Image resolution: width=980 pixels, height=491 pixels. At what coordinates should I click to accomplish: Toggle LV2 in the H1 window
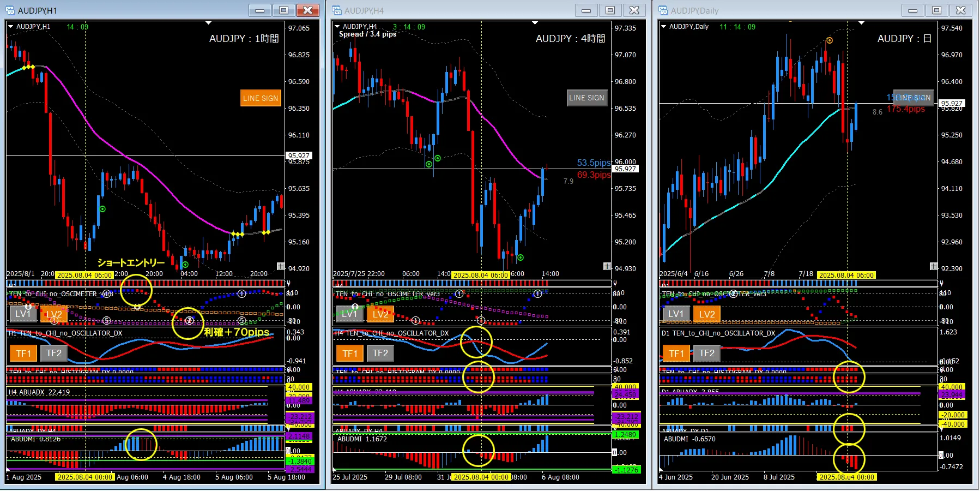tap(54, 314)
